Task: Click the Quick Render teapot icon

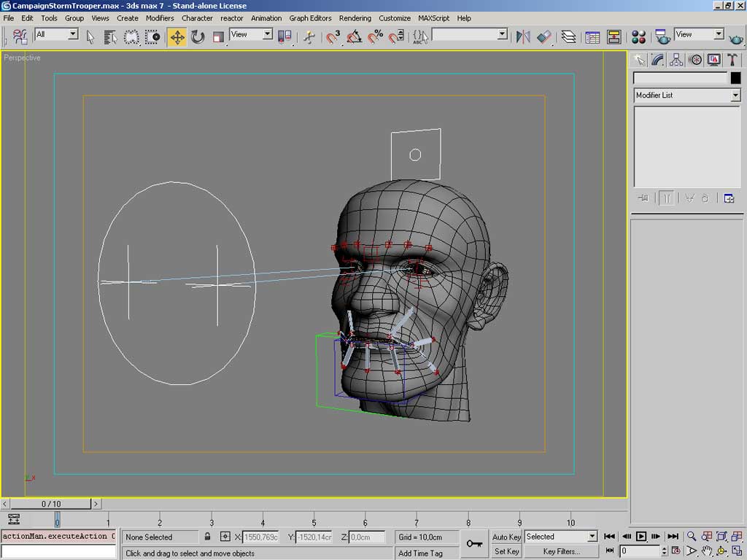Action: 736,37
